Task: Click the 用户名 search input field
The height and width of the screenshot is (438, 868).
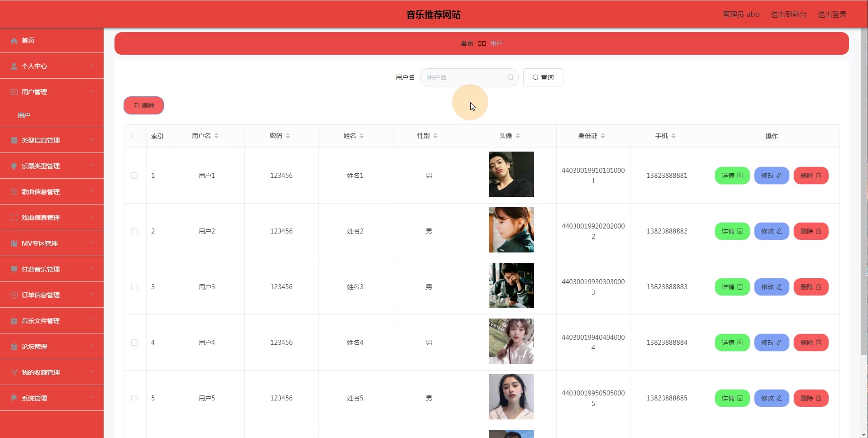Action: coord(469,77)
